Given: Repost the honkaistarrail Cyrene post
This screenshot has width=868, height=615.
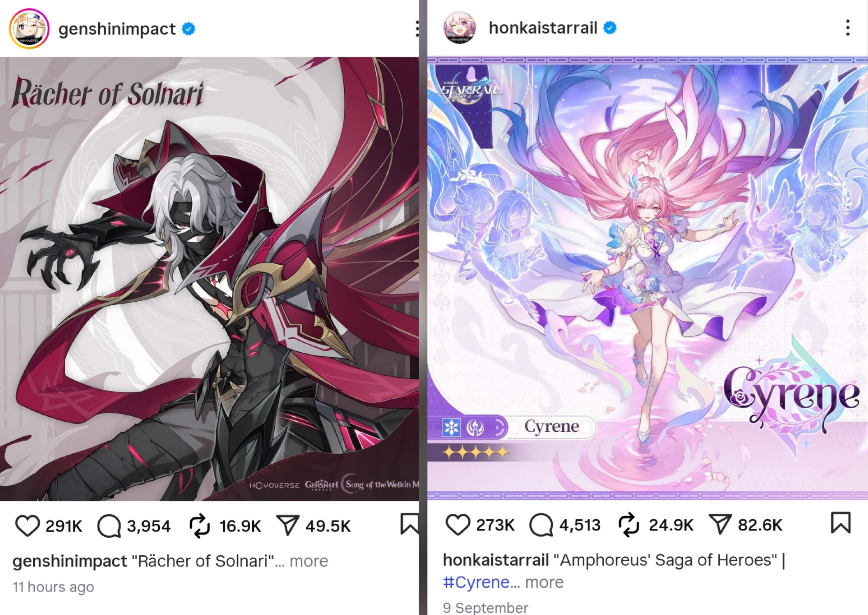Looking at the screenshot, I should tap(629, 525).
